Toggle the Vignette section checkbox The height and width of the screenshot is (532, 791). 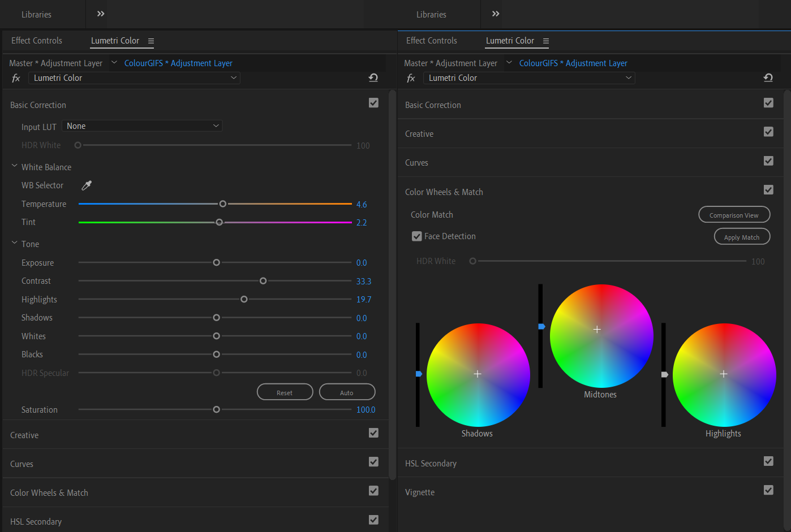point(768,490)
